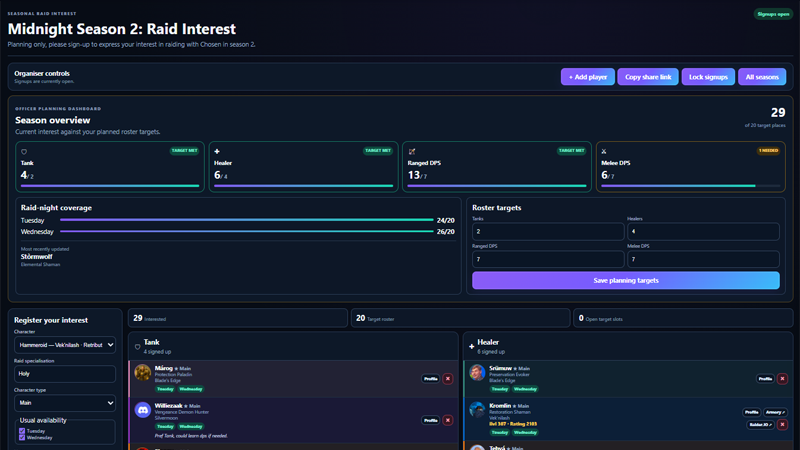
Task: Open the Character dropdown showing Hammeroid
Action: [65, 345]
